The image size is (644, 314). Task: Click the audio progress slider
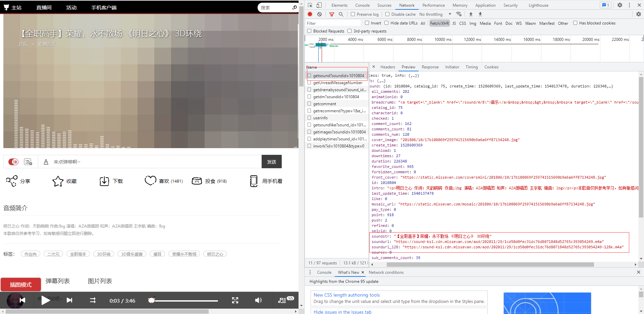[x=184, y=301]
